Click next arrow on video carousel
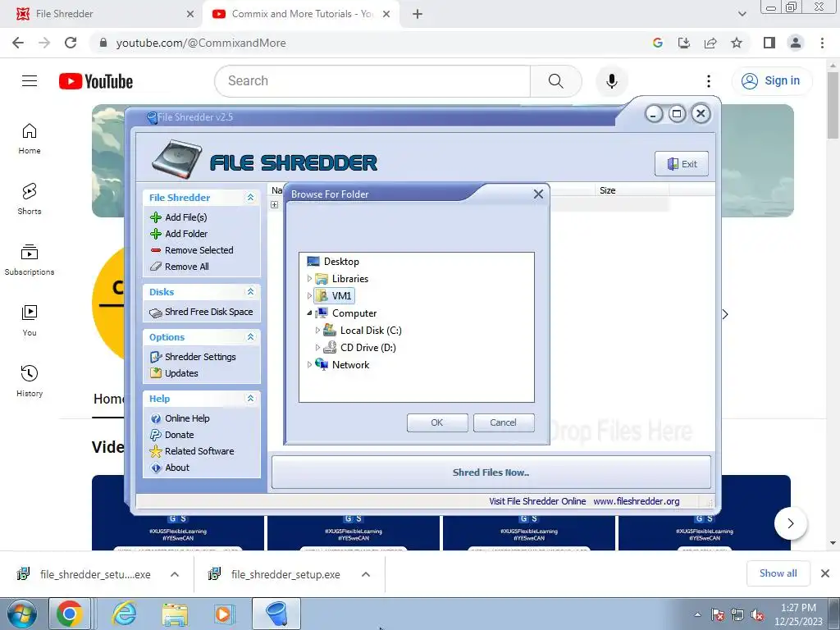840x630 pixels. [791, 523]
